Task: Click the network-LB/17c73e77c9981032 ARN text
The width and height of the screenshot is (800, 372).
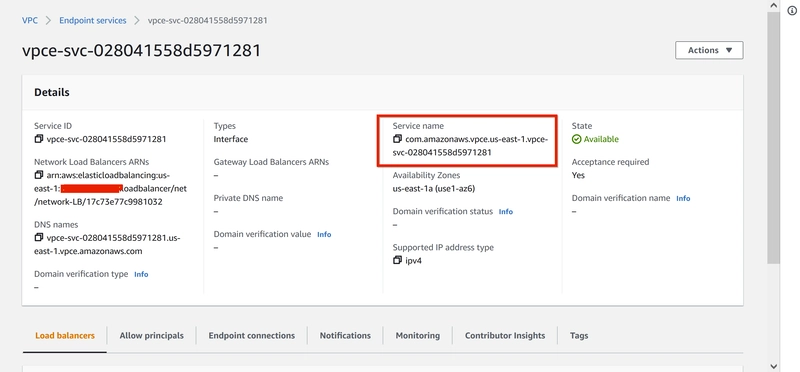Action: pos(98,202)
